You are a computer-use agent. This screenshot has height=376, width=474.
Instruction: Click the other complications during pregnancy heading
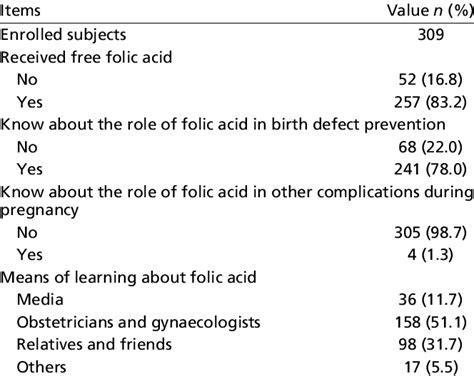tap(237, 201)
